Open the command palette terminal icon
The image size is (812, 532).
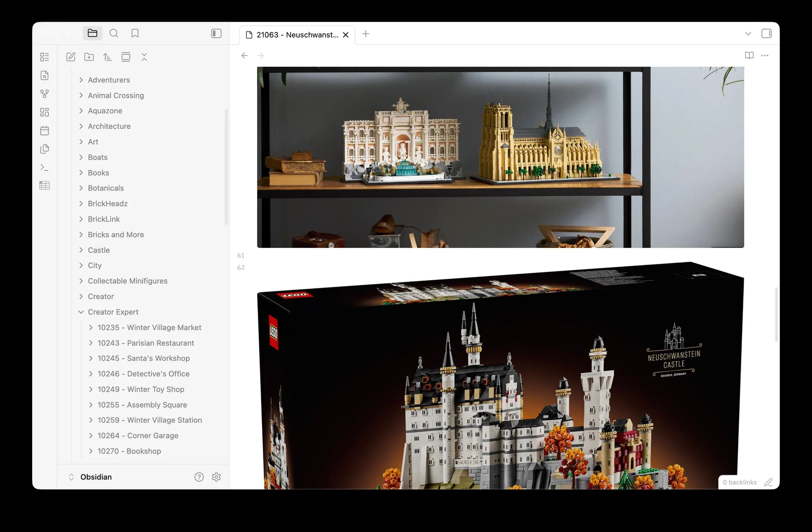pos(45,167)
